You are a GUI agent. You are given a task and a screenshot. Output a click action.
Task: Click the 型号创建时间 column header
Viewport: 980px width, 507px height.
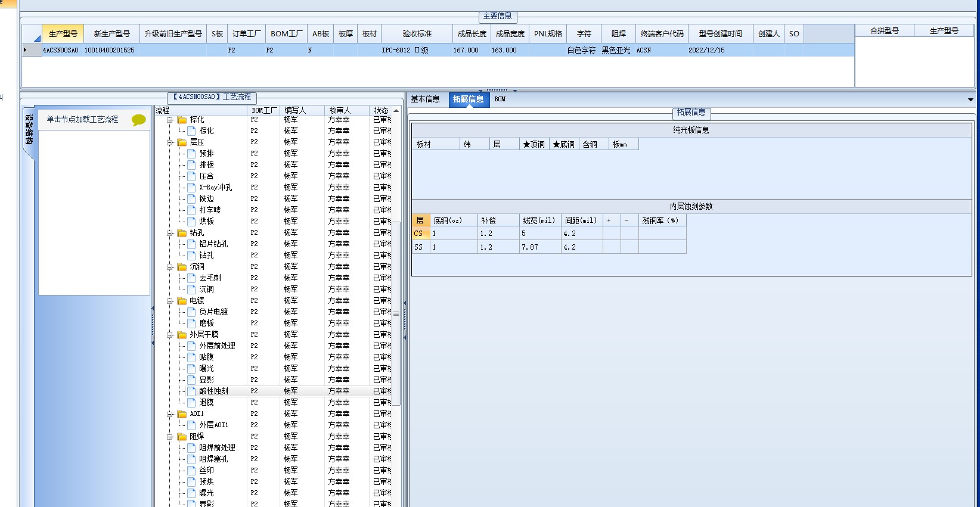point(721,34)
